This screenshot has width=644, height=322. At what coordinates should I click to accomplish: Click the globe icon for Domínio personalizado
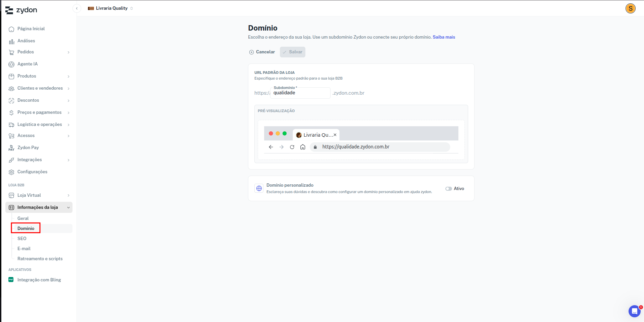point(259,188)
